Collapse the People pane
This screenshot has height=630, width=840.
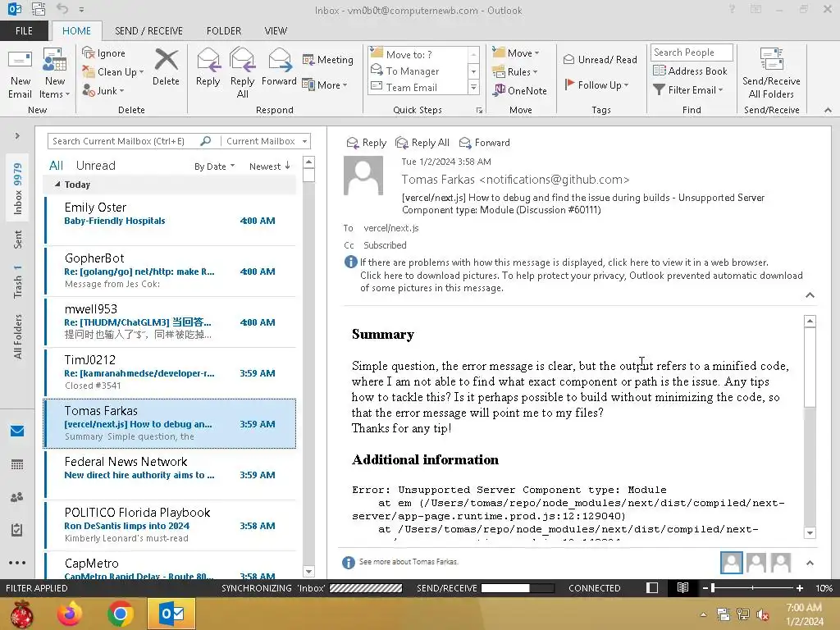(x=810, y=563)
